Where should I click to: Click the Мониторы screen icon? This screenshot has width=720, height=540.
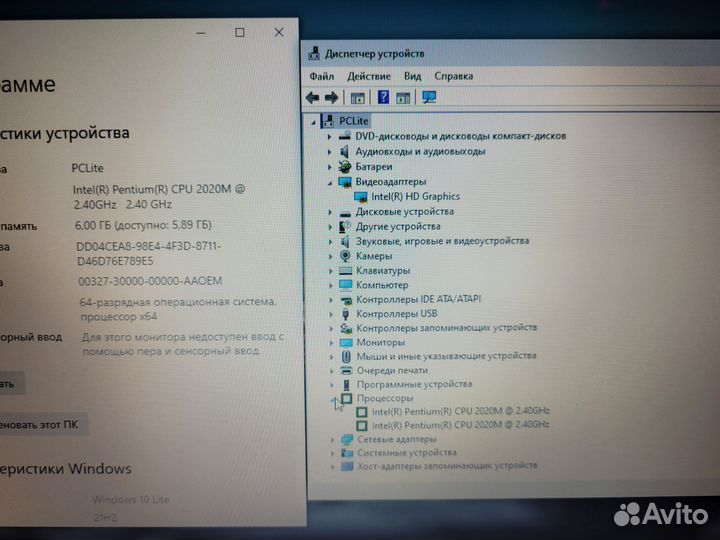(346, 343)
